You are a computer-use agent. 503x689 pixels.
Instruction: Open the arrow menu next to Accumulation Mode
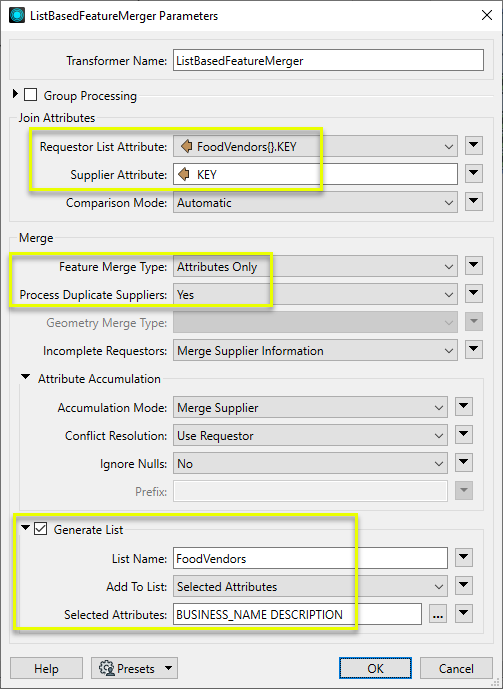click(464, 407)
